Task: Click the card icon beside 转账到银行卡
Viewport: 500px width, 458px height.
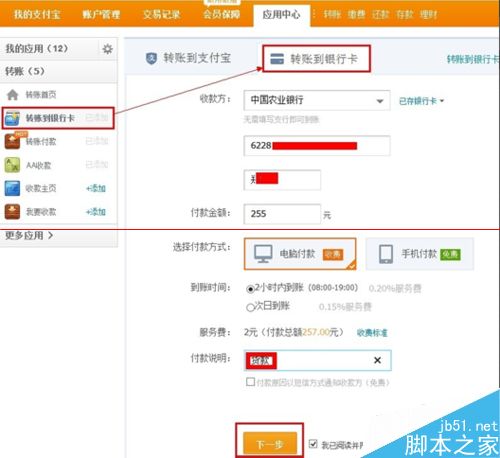Action: 277,59
